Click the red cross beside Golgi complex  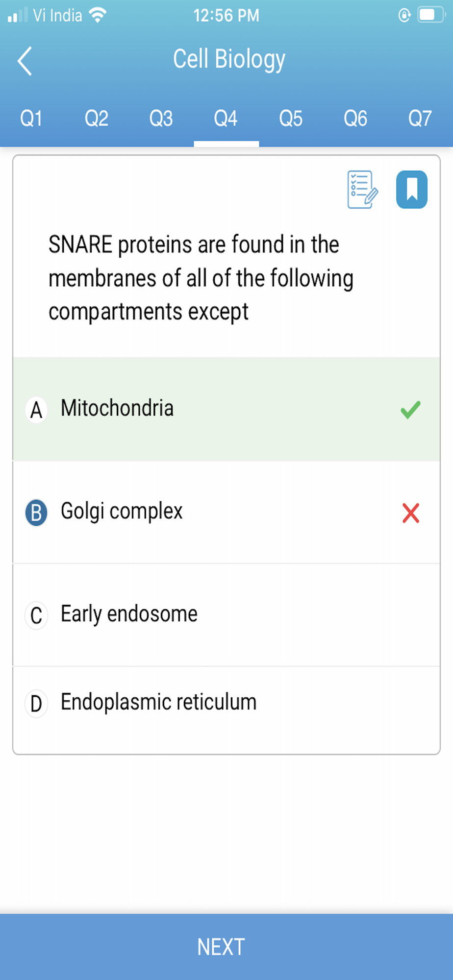tap(410, 513)
